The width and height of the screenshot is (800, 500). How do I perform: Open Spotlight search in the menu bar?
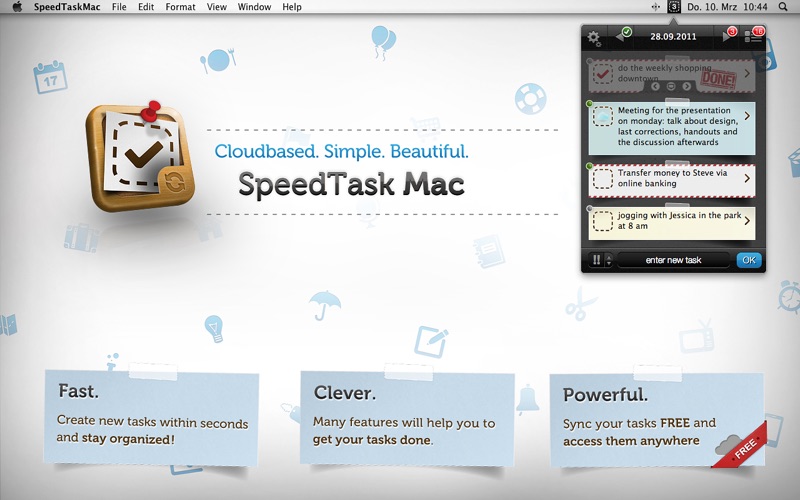783,7
